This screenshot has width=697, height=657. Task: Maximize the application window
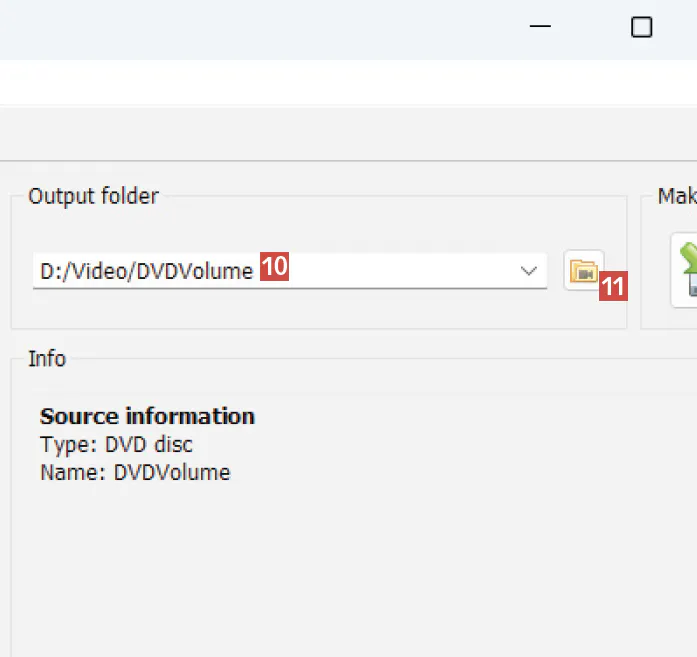coord(641,28)
